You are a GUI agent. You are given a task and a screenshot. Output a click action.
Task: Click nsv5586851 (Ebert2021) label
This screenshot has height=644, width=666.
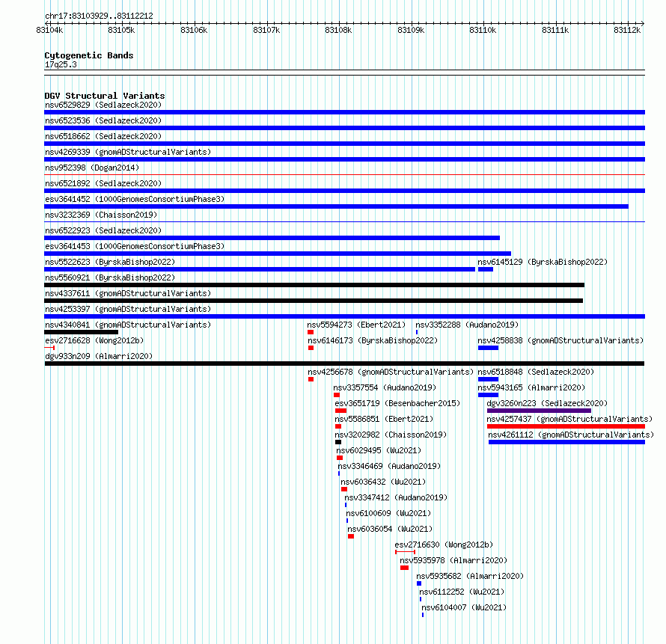point(384,419)
